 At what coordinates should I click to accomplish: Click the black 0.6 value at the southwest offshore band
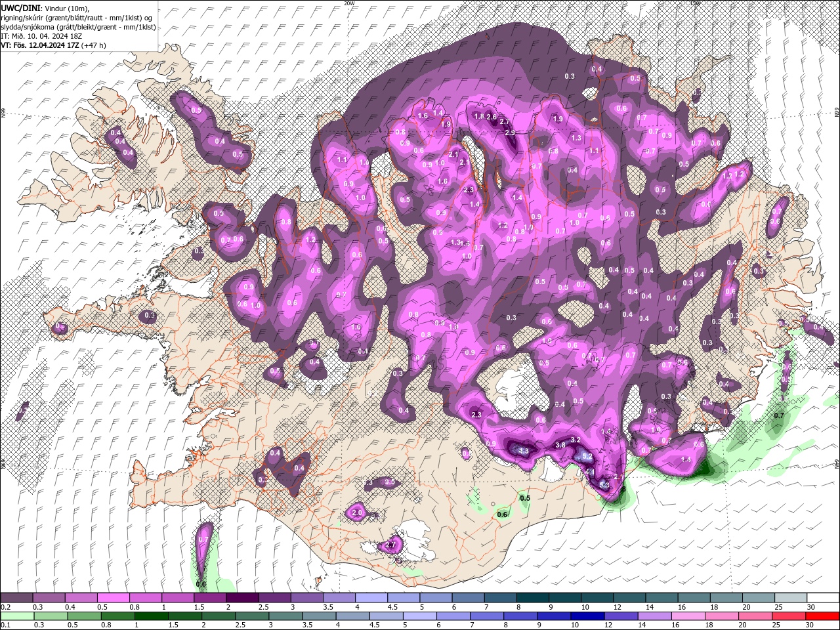click(x=201, y=584)
